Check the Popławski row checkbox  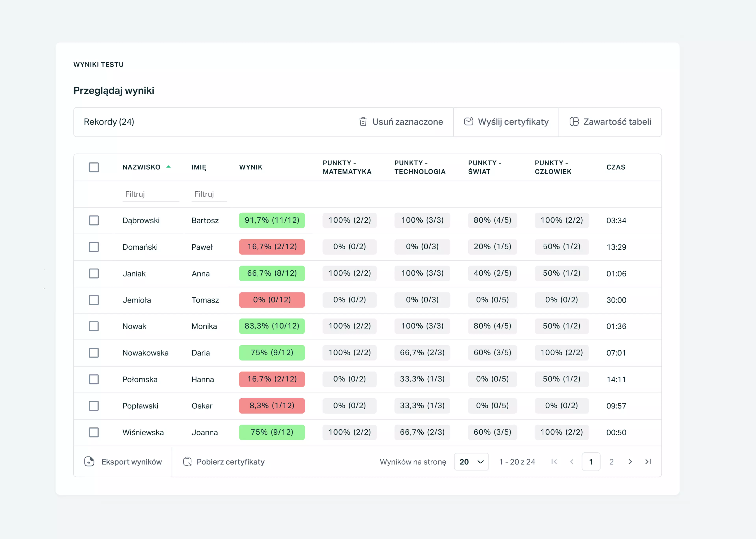[94, 406]
